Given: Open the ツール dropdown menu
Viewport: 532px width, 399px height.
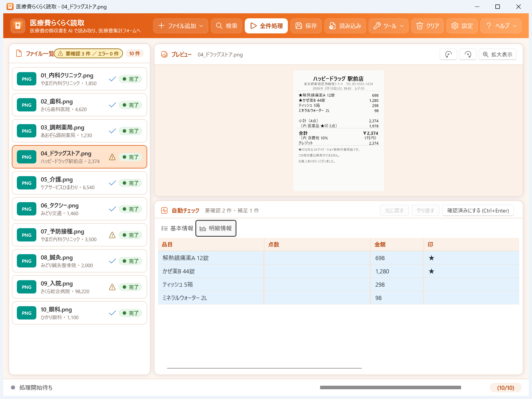Looking at the screenshot, I should coord(389,26).
